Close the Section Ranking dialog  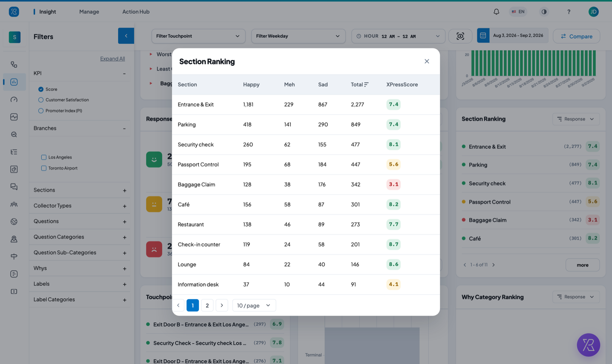click(427, 62)
